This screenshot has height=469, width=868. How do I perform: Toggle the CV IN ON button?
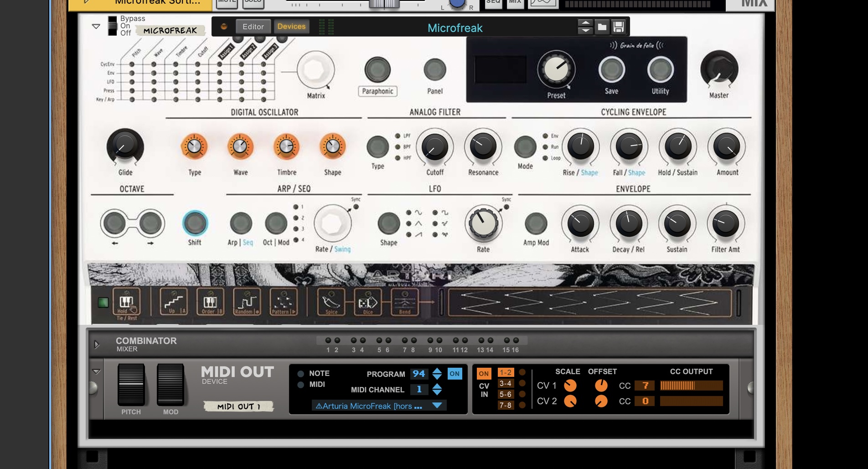[484, 374]
